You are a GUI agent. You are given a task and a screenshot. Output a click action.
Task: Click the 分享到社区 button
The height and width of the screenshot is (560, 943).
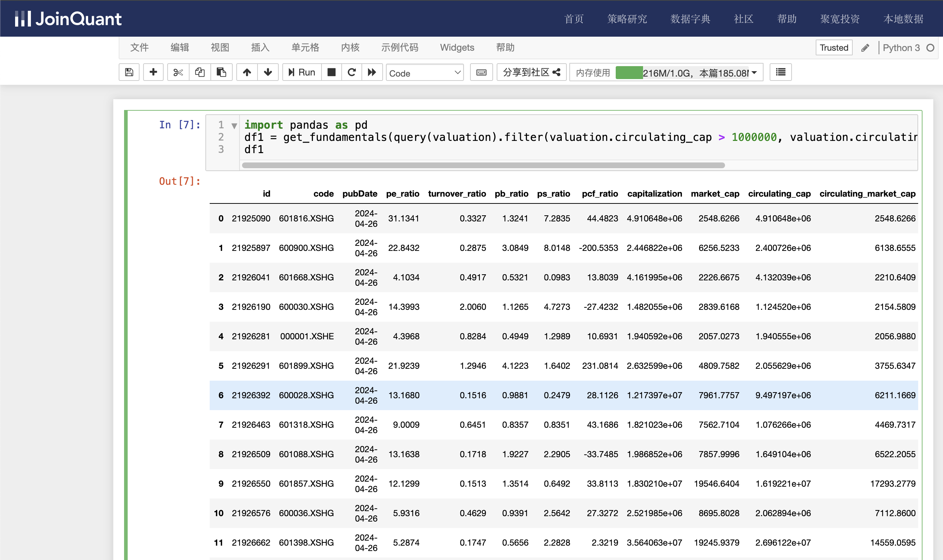coord(531,72)
